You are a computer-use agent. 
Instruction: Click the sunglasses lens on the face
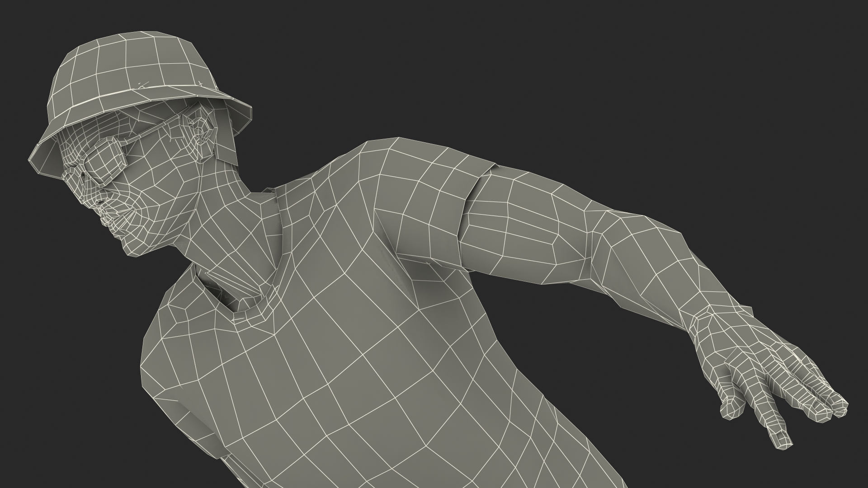[x=107, y=161]
